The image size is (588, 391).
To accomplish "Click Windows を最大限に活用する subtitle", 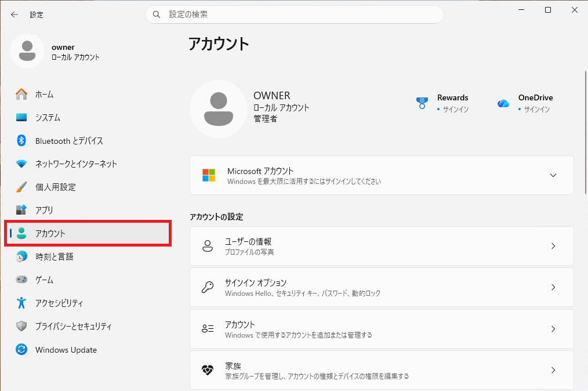I will tap(304, 182).
